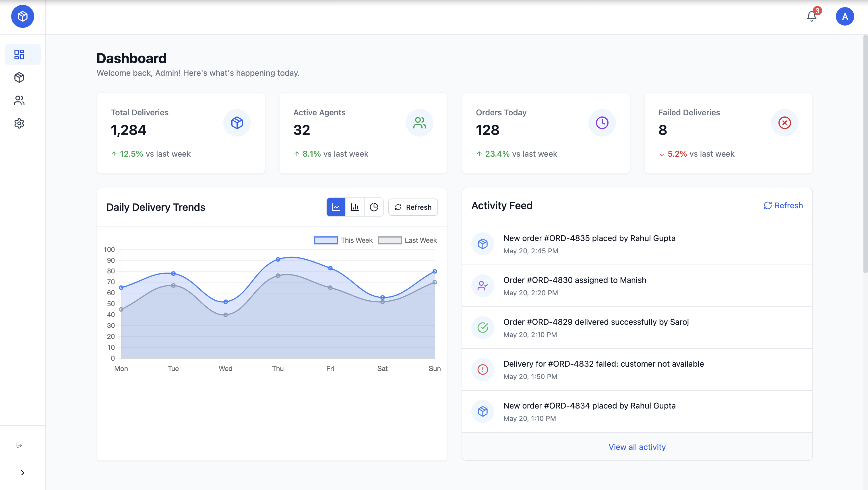Select the line chart view toggle

coord(336,207)
